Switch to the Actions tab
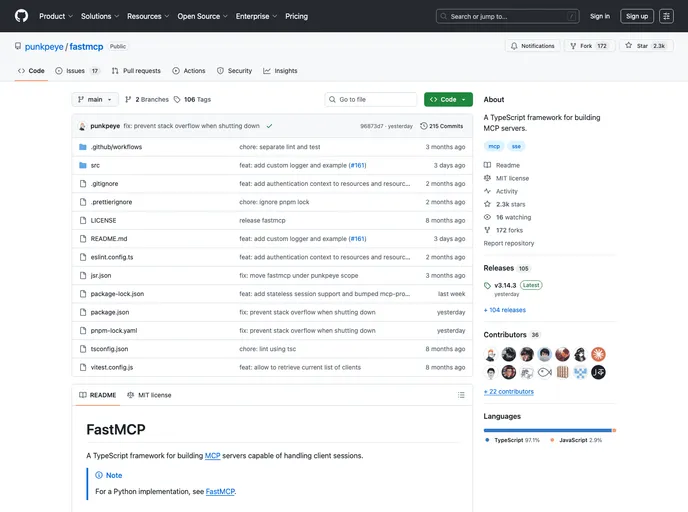This screenshot has width=688, height=512. click(189, 71)
